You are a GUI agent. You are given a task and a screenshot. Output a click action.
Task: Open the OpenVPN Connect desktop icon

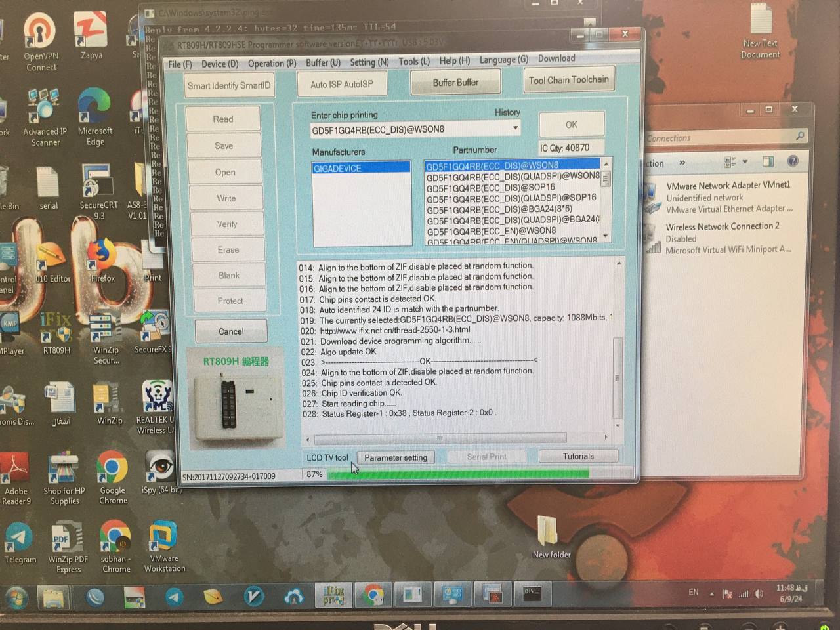[x=41, y=43]
